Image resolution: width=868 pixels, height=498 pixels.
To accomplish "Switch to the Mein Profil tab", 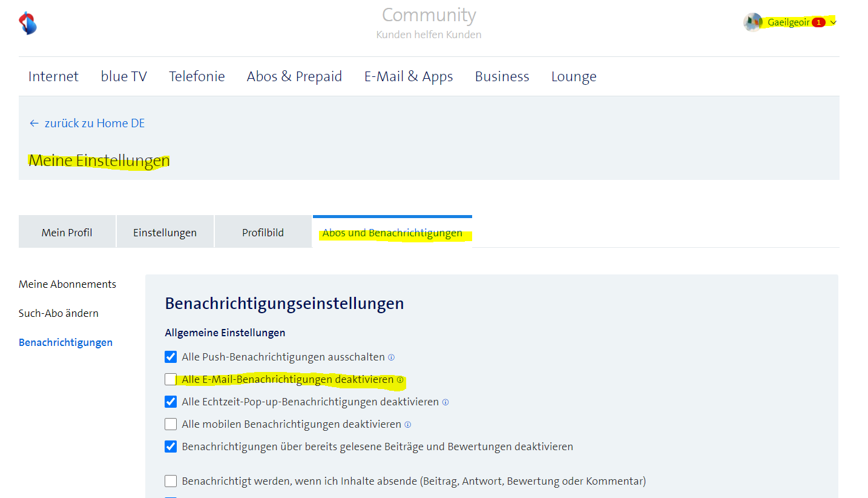I will tap(67, 233).
